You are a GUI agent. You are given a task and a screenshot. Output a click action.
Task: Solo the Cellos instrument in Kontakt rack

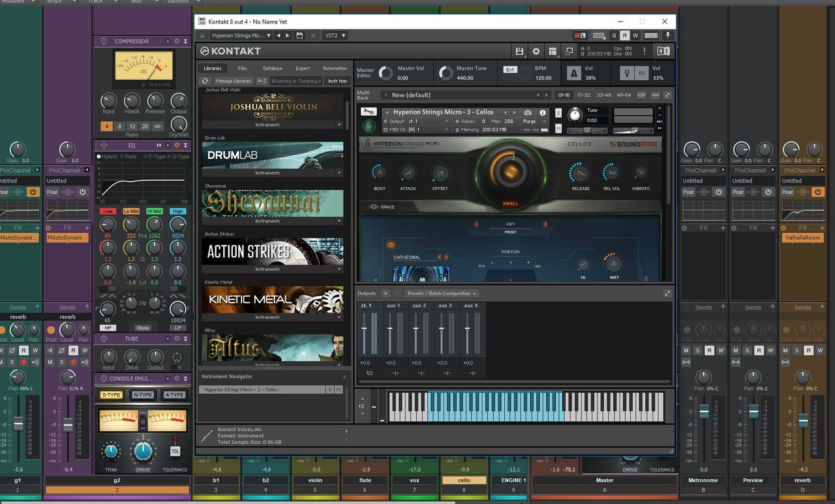(x=558, y=113)
